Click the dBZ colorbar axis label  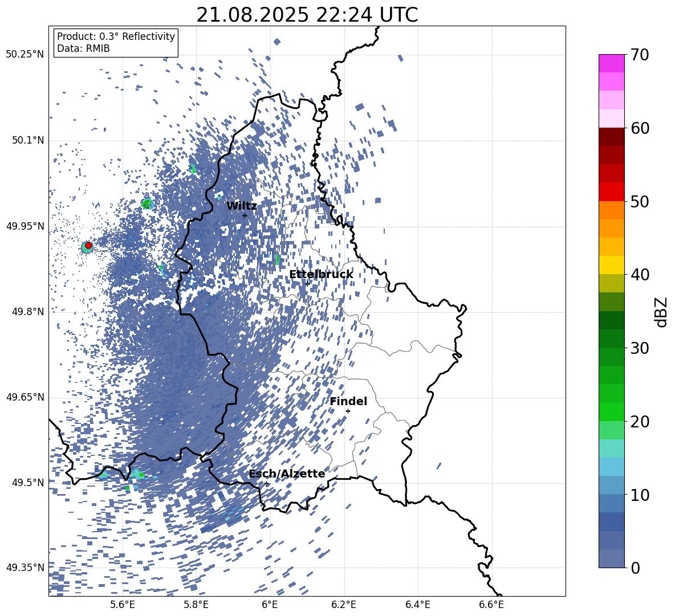pos(662,312)
